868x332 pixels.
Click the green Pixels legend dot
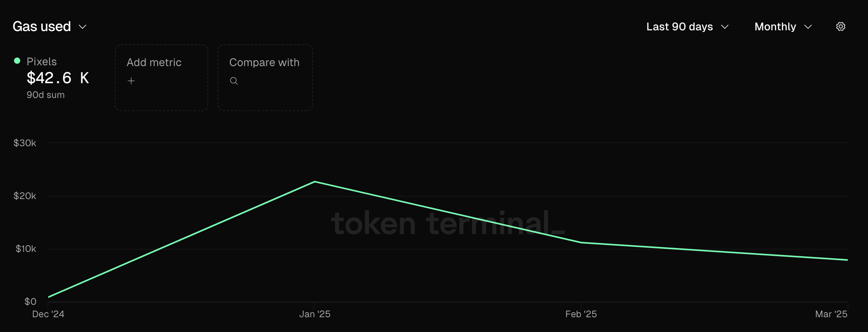pos(17,61)
